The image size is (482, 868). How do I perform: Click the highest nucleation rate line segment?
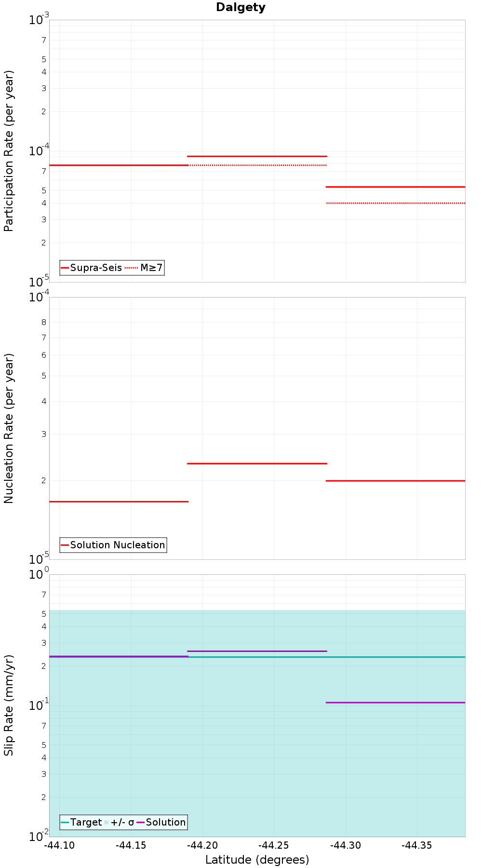click(257, 463)
